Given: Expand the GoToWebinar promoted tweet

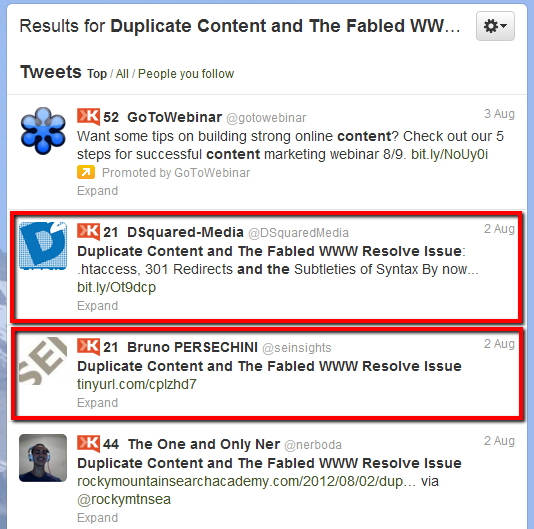Looking at the screenshot, I should click(x=97, y=191).
